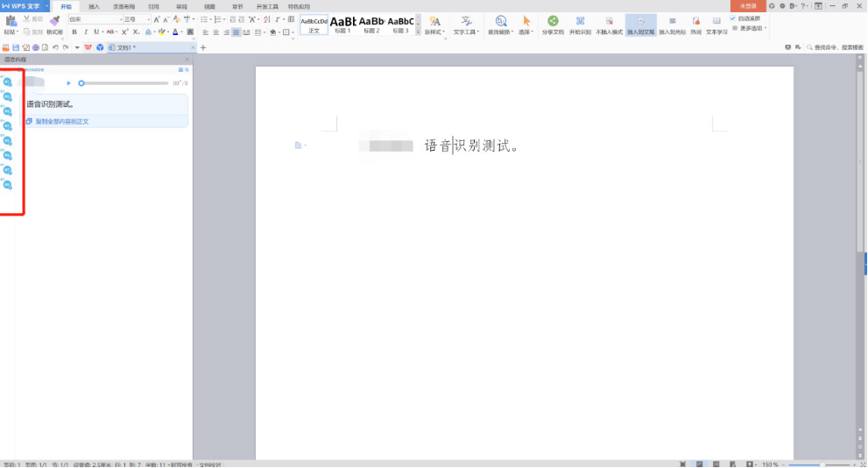Open the font name dropdown
This screenshot has width=868, height=468.
pyautogui.click(x=121, y=19)
